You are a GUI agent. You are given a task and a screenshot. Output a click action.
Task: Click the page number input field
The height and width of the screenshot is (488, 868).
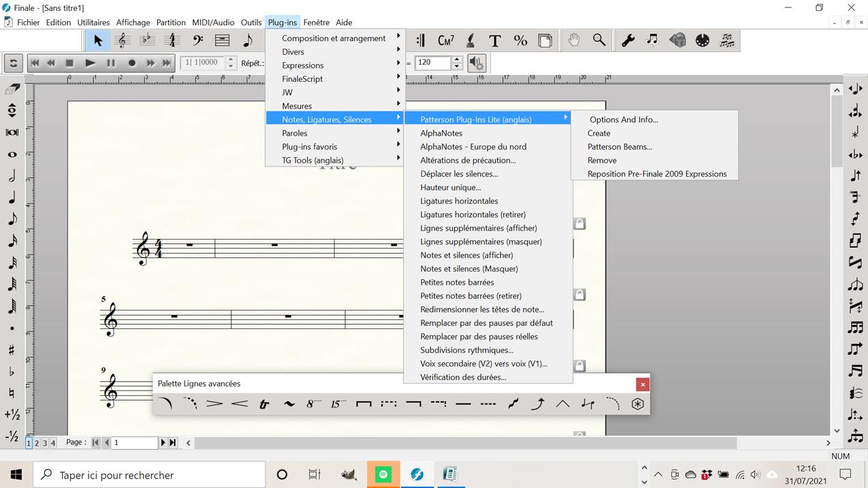[135, 443]
